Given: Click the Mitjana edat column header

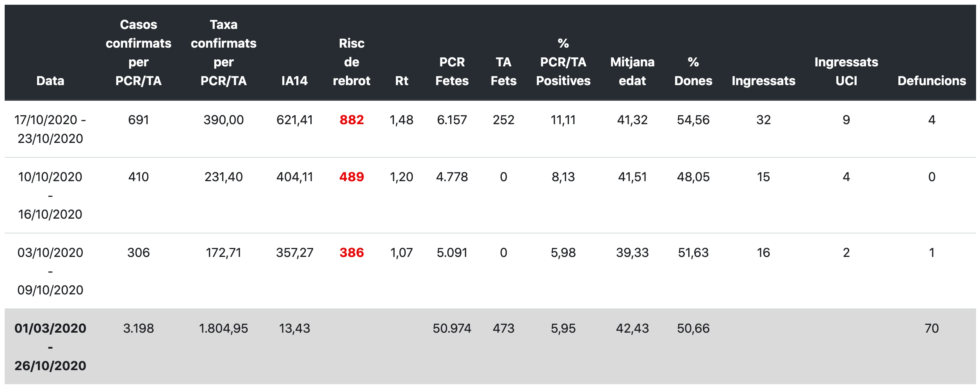Looking at the screenshot, I should (x=632, y=71).
